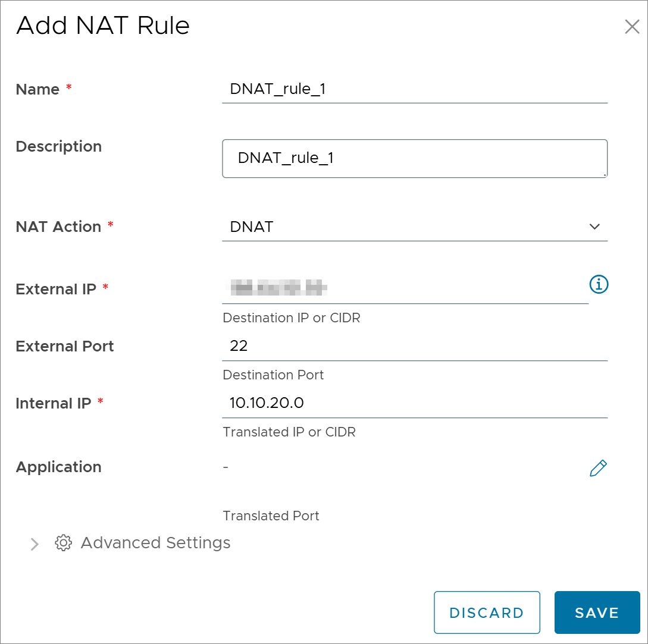Focus the Name input field
The height and width of the screenshot is (644, 648).
415,89
